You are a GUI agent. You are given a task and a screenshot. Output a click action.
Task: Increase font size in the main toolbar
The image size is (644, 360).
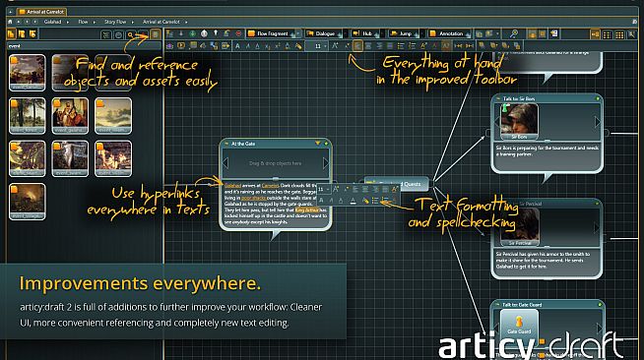(336, 46)
